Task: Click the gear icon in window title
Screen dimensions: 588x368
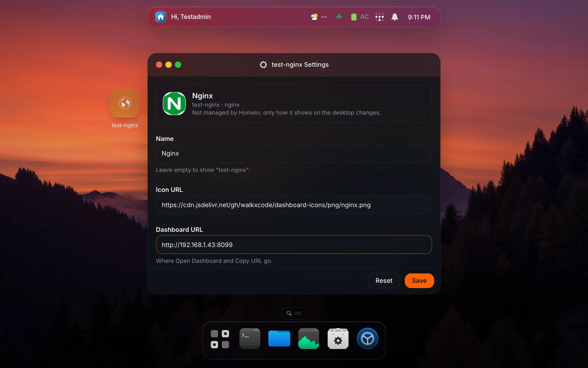Action: (x=263, y=65)
